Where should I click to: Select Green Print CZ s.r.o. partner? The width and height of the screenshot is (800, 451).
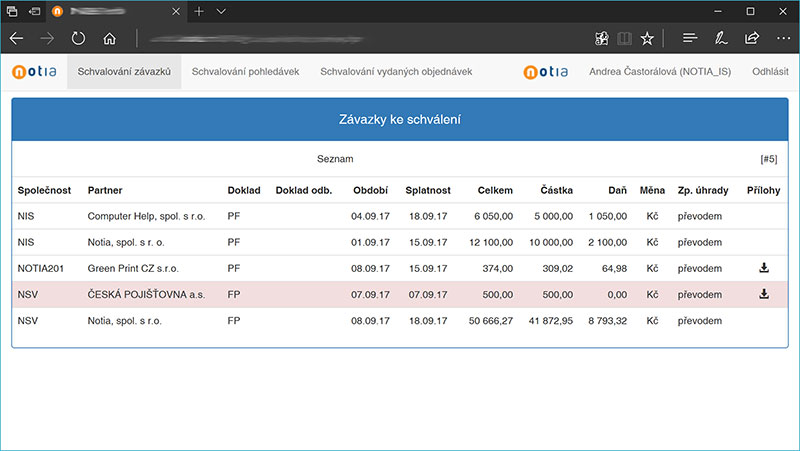(133, 268)
